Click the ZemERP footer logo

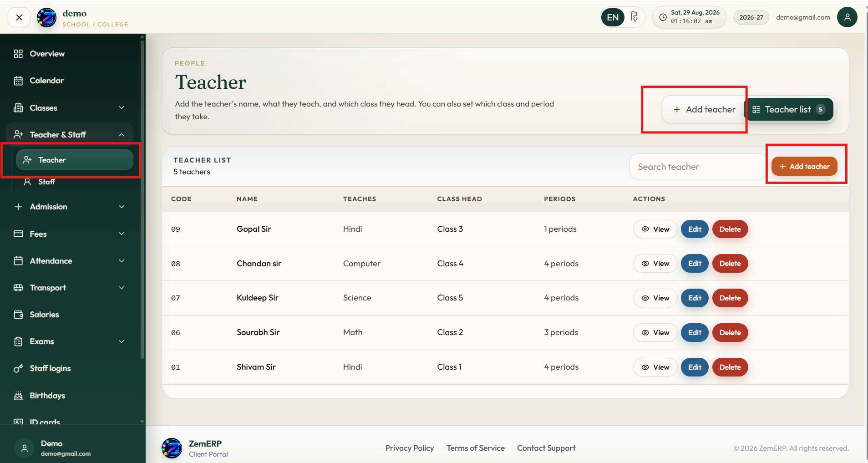tap(172, 448)
